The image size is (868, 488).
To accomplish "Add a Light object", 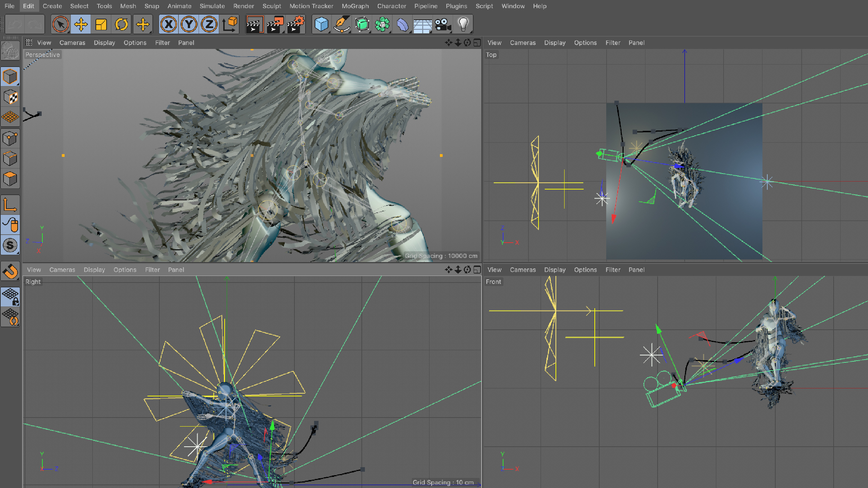I will (463, 24).
